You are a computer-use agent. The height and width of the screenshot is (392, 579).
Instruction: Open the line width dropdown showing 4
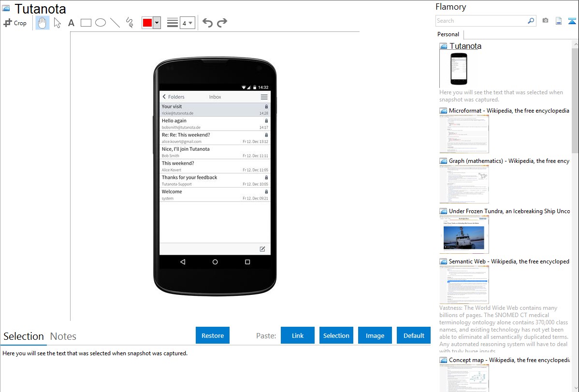pos(188,23)
